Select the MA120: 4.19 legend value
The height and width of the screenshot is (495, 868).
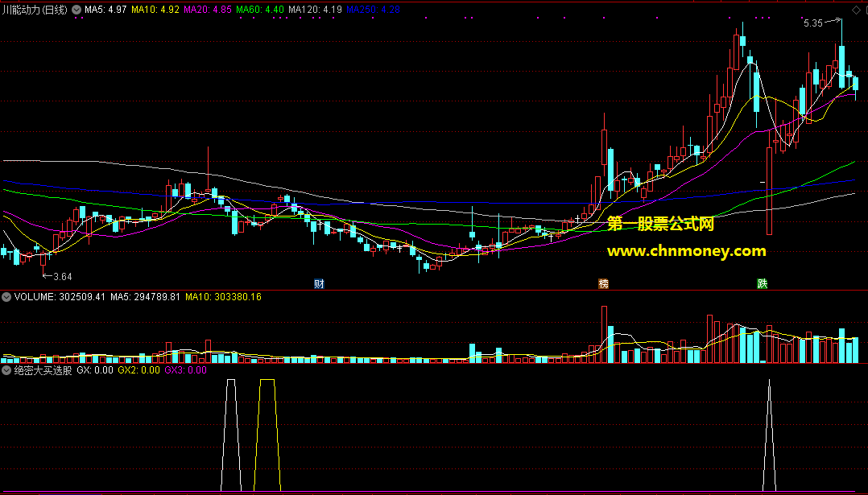pyautogui.click(x=315, y=10)
